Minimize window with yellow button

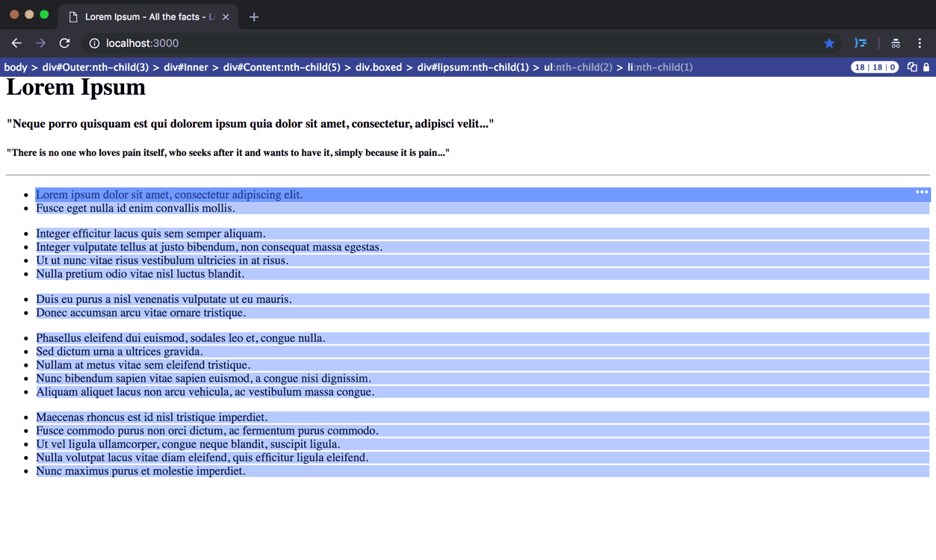29,14
